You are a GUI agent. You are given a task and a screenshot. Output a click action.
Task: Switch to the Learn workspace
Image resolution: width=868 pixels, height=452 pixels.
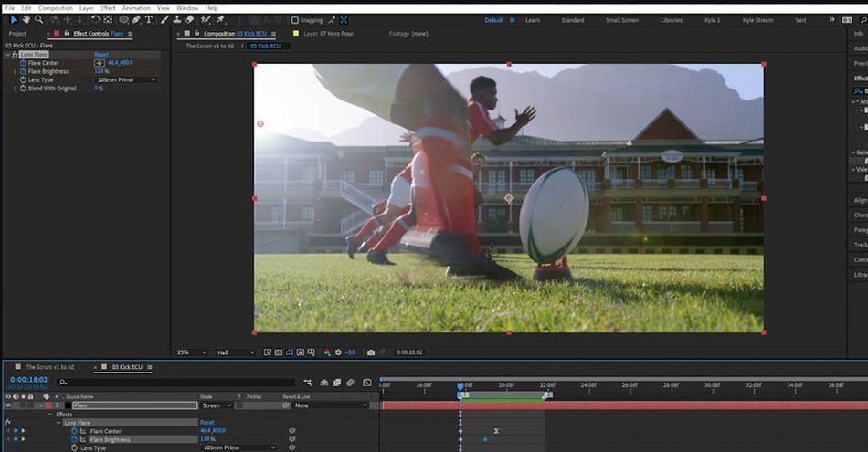pyautogui.click(x=533, y=20)
